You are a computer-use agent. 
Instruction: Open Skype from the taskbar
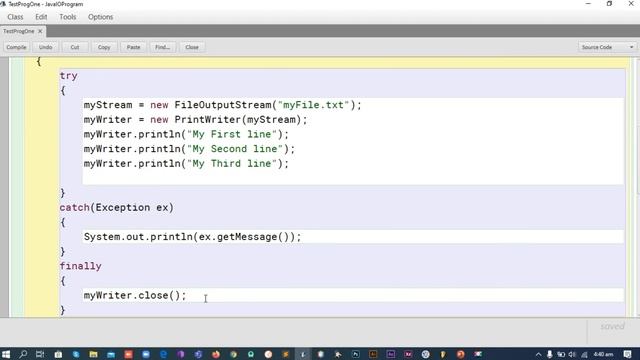coord(76,354)
